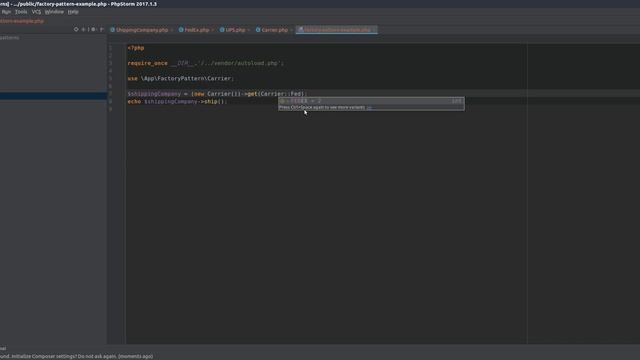
Task: Click the example.php breadcrumb in navigation bar
Action: [x=22, y=21]
